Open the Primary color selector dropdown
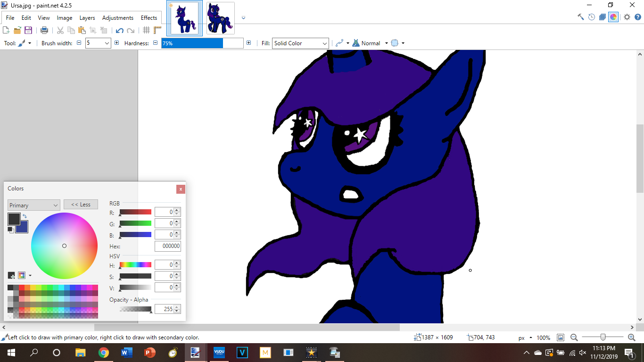 (56, 206)
